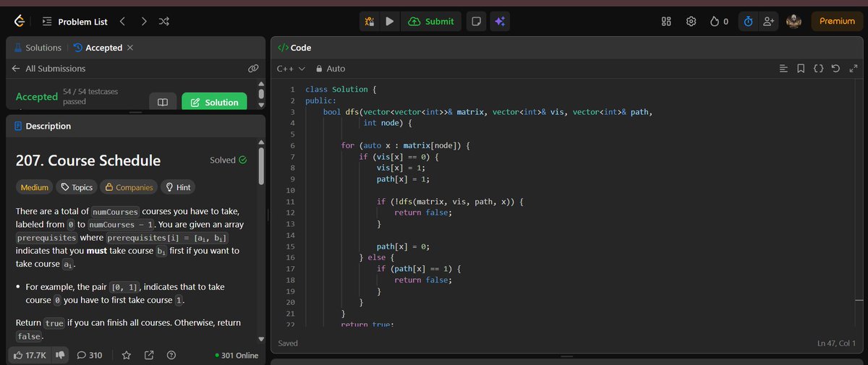Run the code with play icon
868x365 pixels.
click(x=389, y=22)
